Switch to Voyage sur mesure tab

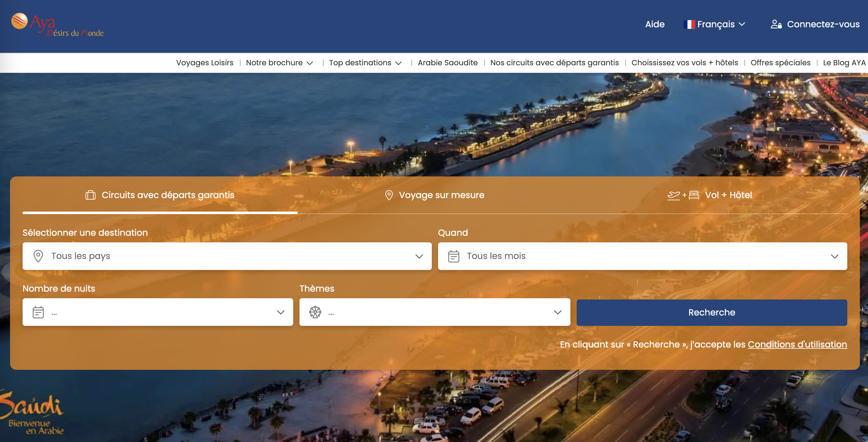click(435, 195)
